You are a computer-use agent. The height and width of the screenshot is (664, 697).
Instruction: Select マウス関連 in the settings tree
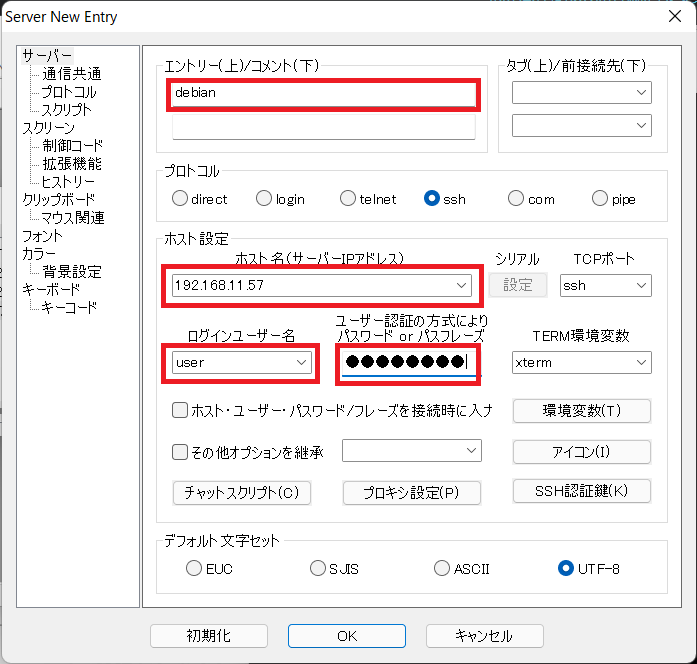coord(73,218)
